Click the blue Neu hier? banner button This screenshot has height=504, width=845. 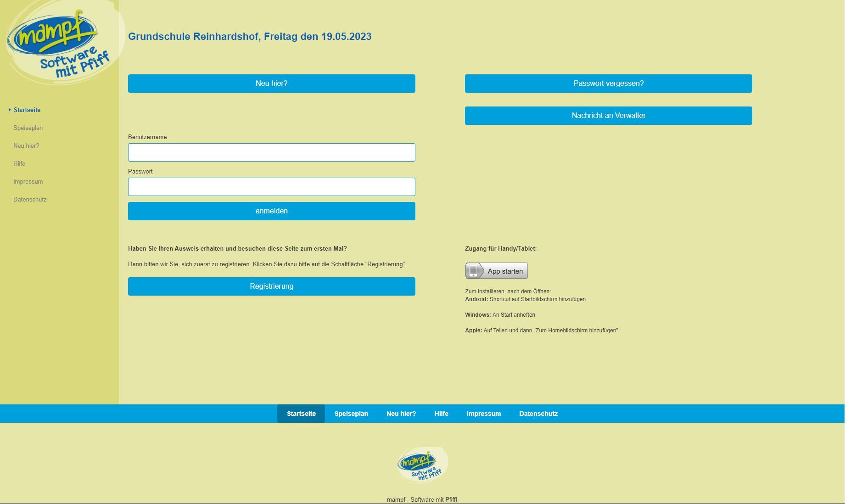click(272, 84)
